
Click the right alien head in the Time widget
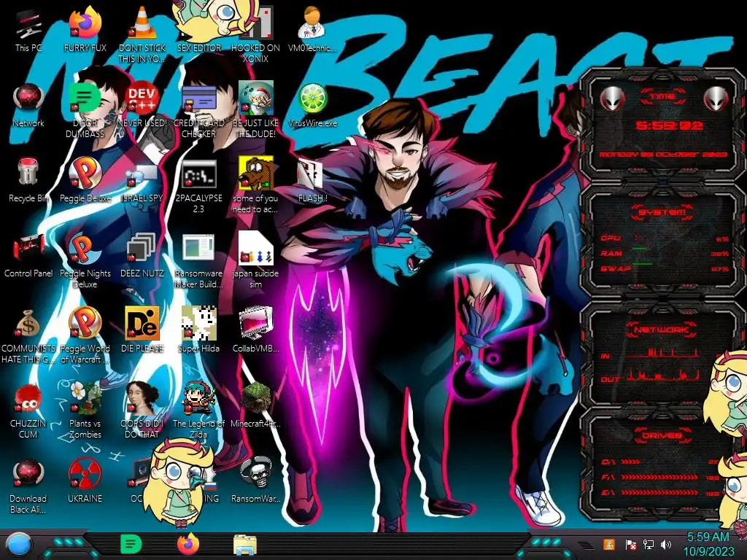716,99
